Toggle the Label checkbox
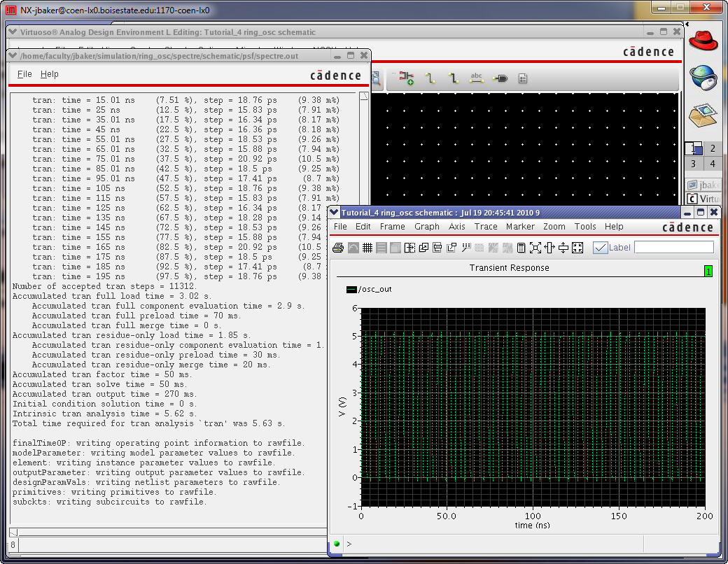 coord(600,248)
